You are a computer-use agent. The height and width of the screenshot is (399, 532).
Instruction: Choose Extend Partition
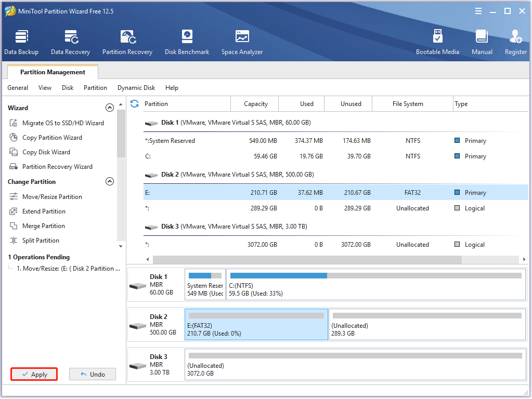(37, 211)
